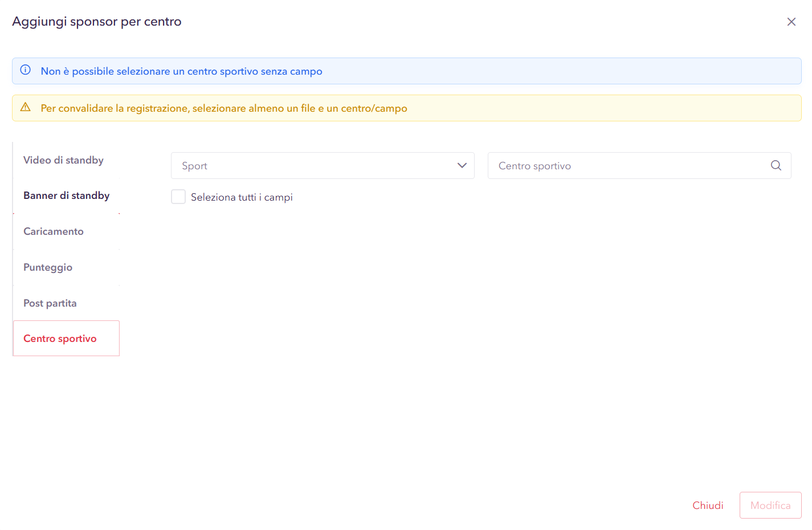The width and height of the screenshot is (812, 530).
Task: Go to the Punteggio tab
Action: click(x=48, y=267)
